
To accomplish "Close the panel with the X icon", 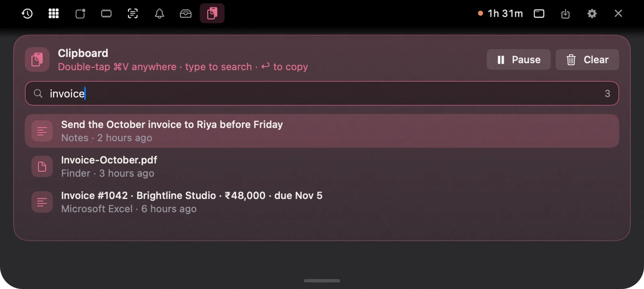I will (618, 14).
